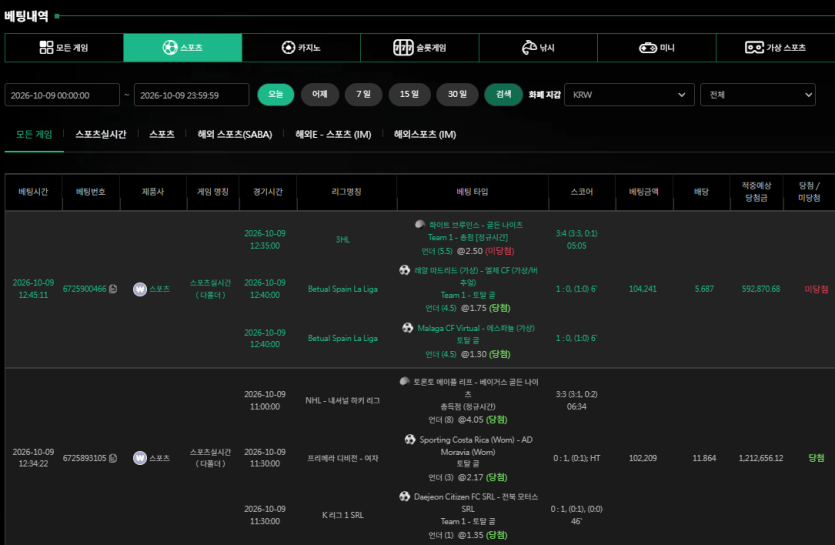
Task: Copy bet number 6725900466 with copy icon
Action: pyautogui.click(x=113, y=289)
